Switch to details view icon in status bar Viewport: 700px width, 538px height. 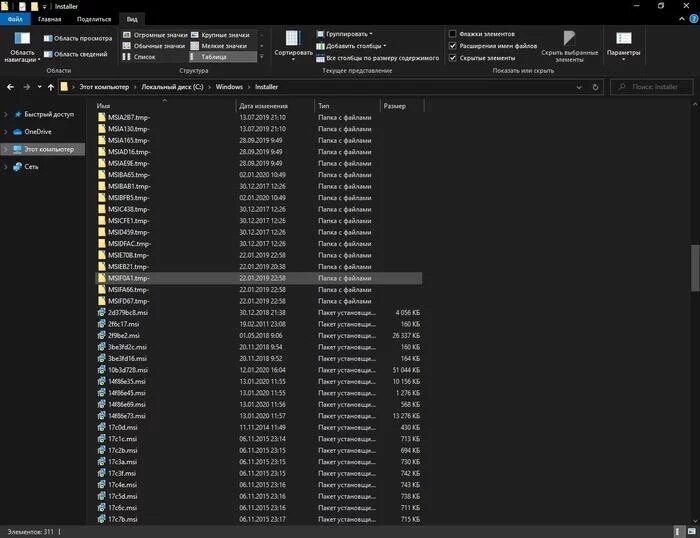(678, 532)
